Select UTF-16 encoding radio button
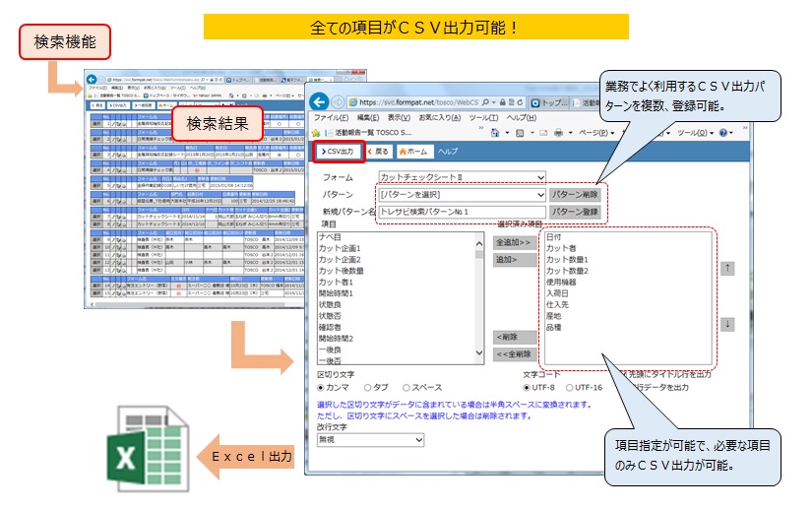Viewport: 812px width, 509px height. coord(569,388)
